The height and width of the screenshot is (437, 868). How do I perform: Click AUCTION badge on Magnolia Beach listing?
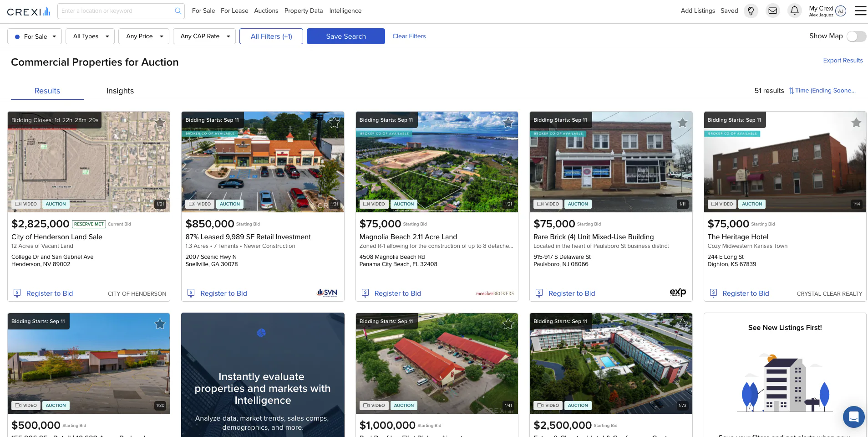tap(404, 204)
